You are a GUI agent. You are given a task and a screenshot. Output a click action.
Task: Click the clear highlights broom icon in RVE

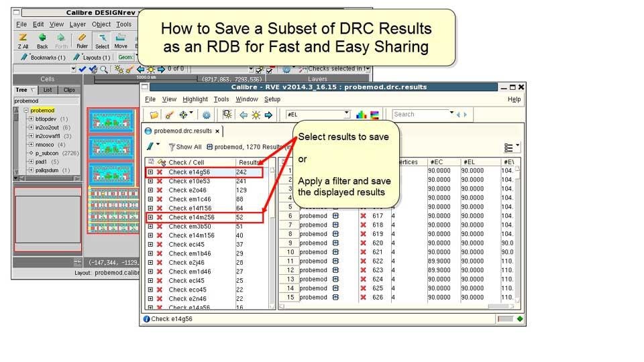169,115
